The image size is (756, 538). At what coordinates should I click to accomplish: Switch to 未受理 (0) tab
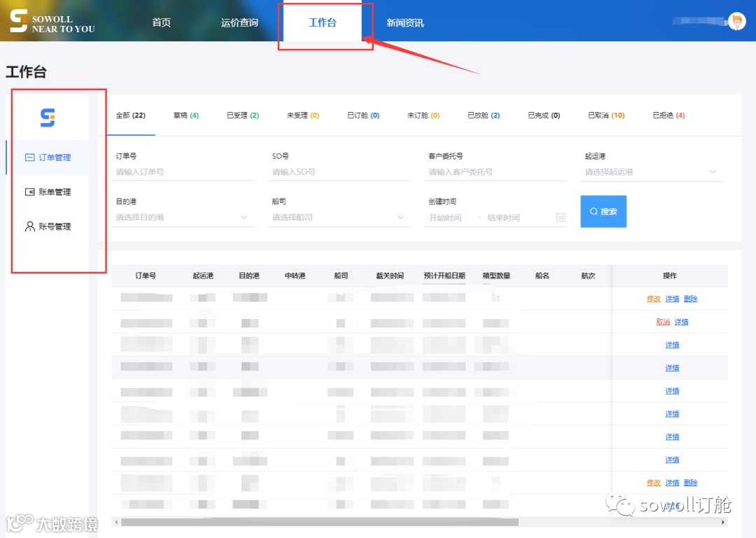point(303,115)
